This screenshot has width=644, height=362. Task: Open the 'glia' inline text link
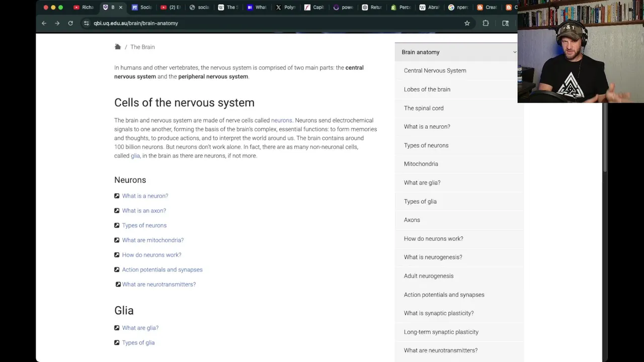pos(135,156)
